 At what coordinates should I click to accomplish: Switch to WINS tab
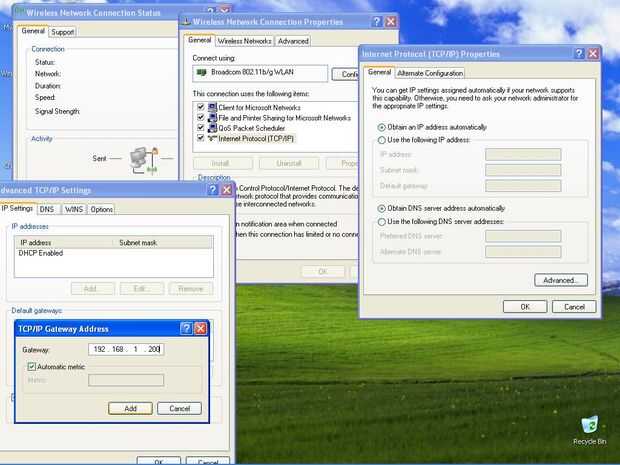point(74,209)
